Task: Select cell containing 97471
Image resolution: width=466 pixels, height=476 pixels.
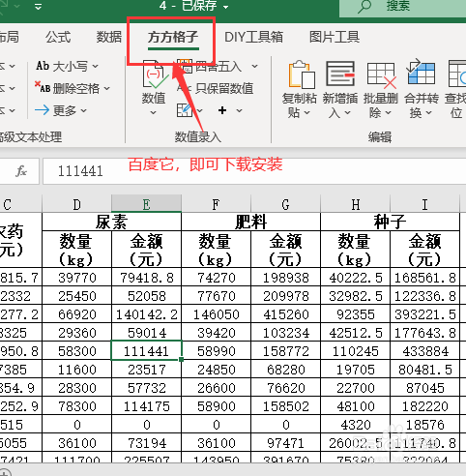Action: click(x=285, y=443)
